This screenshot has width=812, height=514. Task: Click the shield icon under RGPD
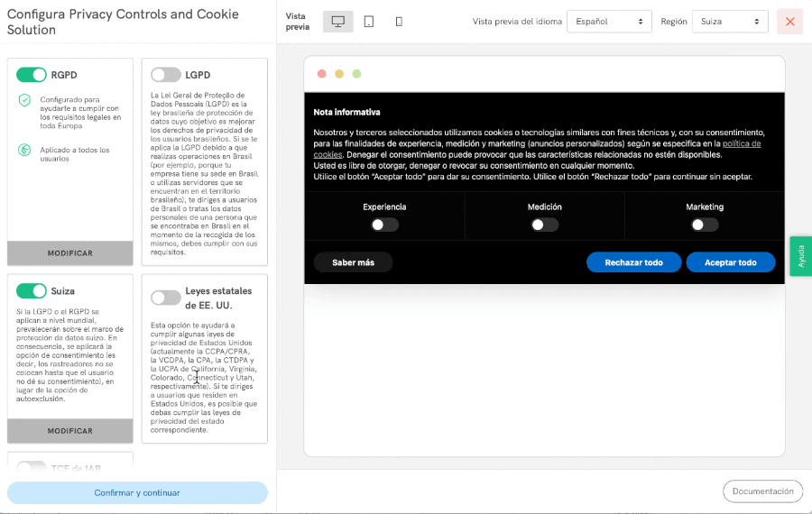pos(24,99)
